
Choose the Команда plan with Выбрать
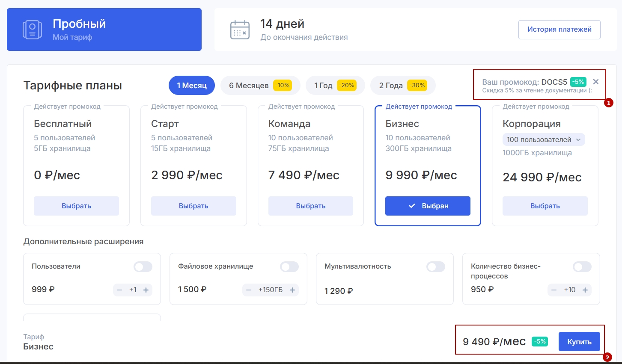point(310,206)
